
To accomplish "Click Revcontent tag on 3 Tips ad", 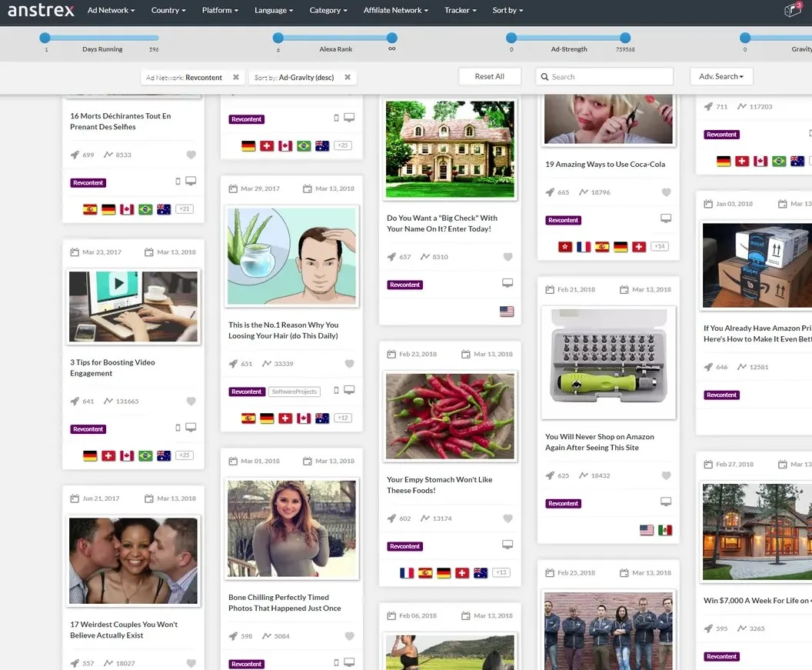I will [x=88, y=429].
